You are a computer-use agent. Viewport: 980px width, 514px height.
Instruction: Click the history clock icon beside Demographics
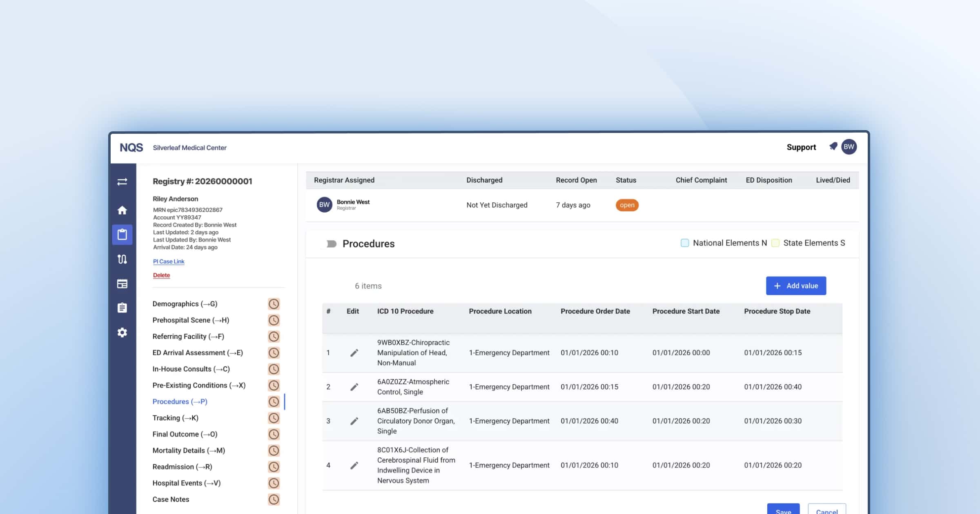(x=274, y=304)
